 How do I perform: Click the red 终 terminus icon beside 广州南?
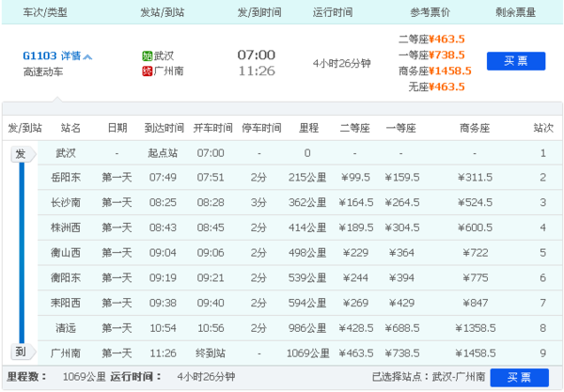point(146,70)
